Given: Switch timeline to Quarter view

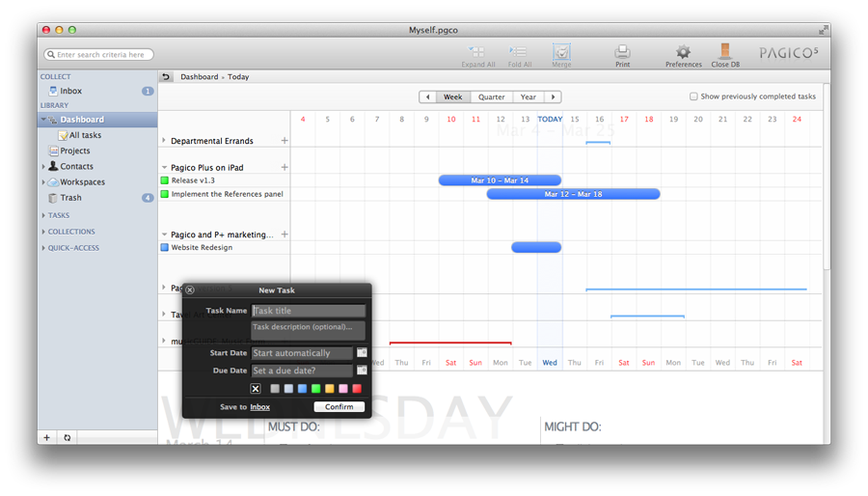Looking at the screenshot, I should tap(492, 96).
